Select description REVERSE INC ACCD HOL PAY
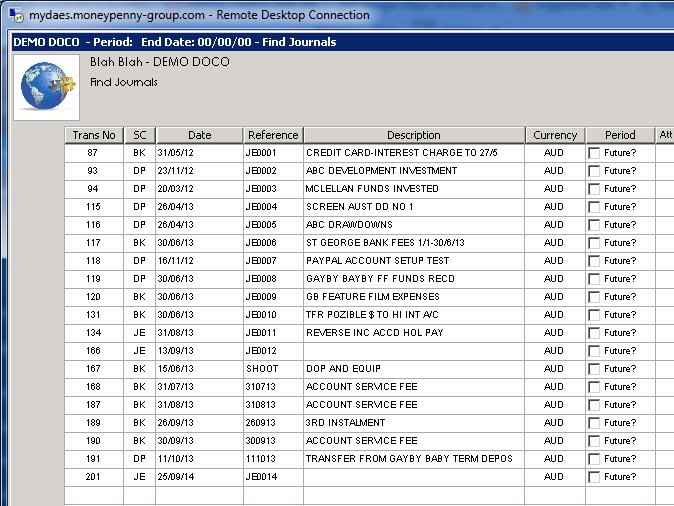 click(x=374, y=333)
